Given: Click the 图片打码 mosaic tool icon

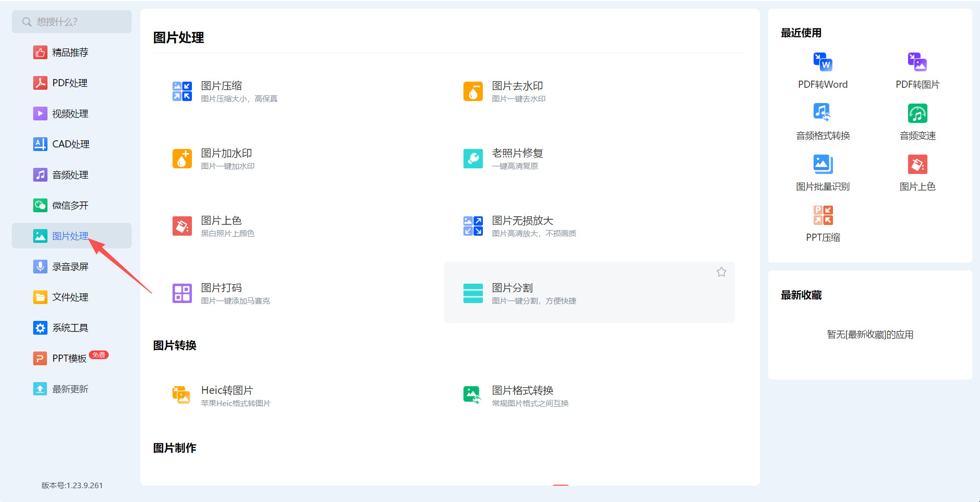Looking at the screenshot, I should pos(182,293).
